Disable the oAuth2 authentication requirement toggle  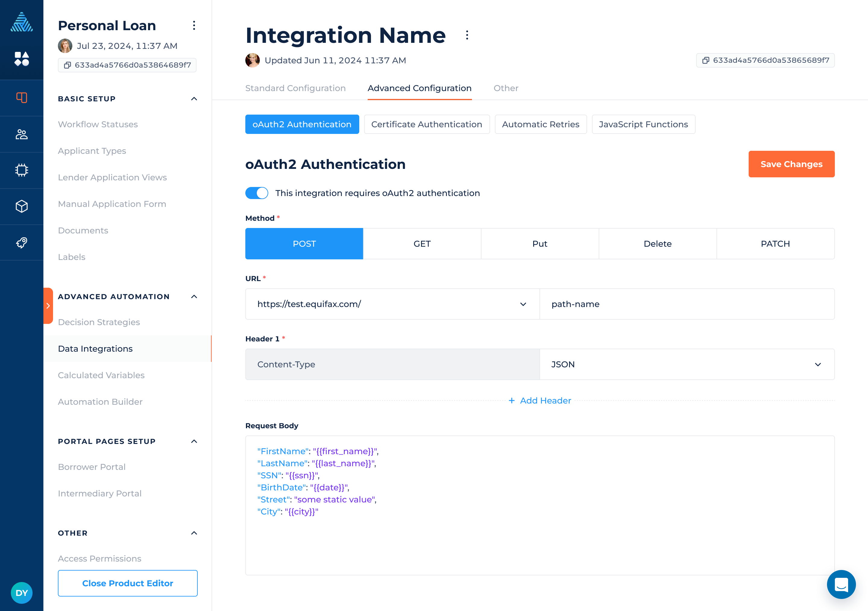coord(257,193)
